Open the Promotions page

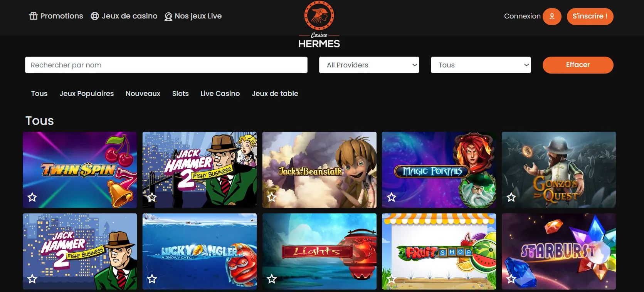(x=62, y=16)
